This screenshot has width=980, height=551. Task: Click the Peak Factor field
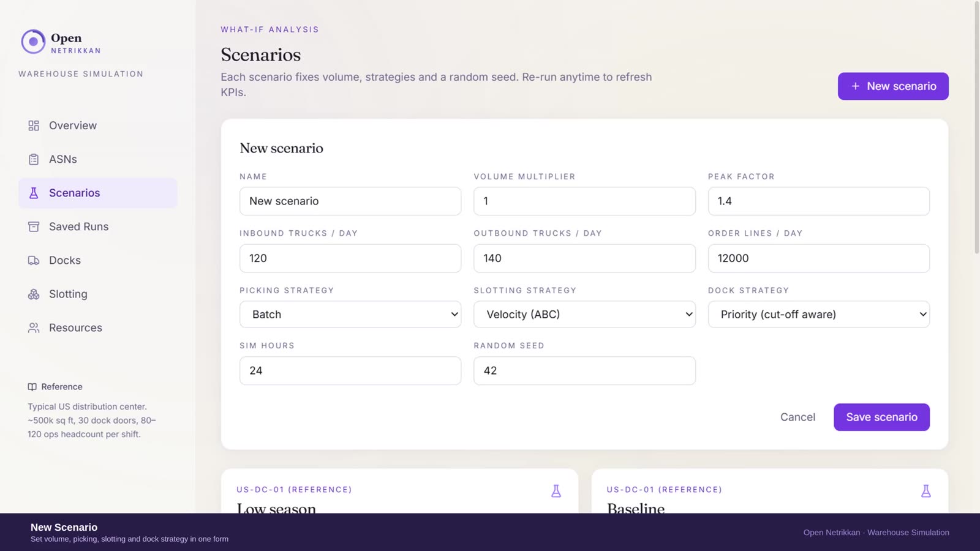(819, 201)
